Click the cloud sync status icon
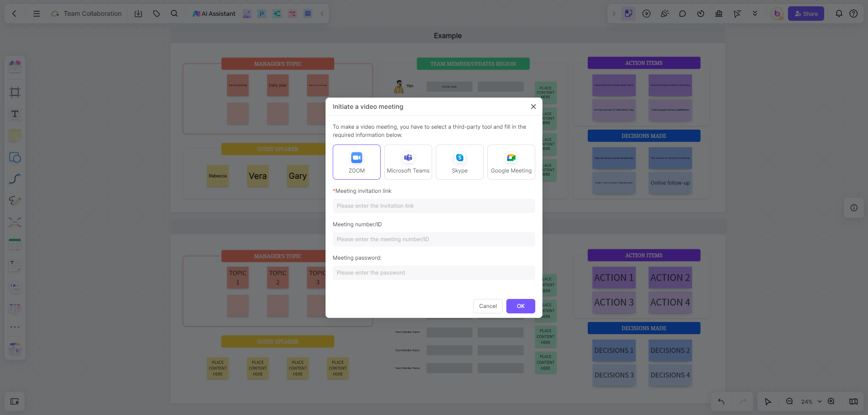The image size is (868, 415). tap(55, 14)
